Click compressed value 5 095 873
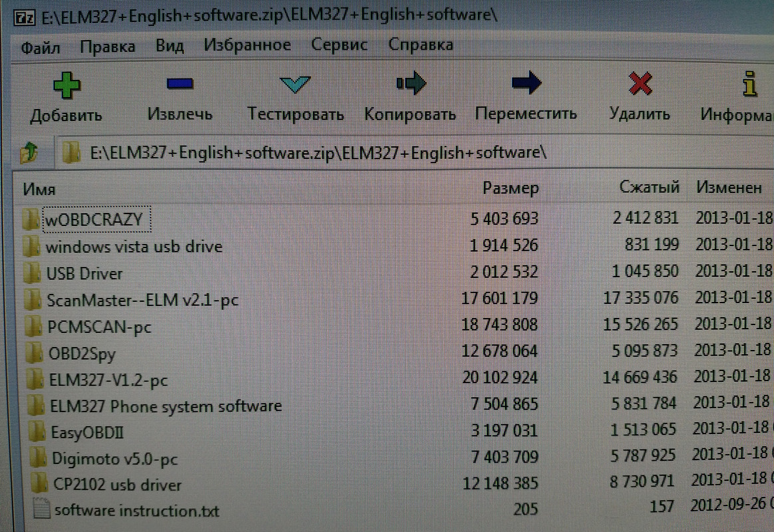This screenshot has width=774, height=532. 644,350
